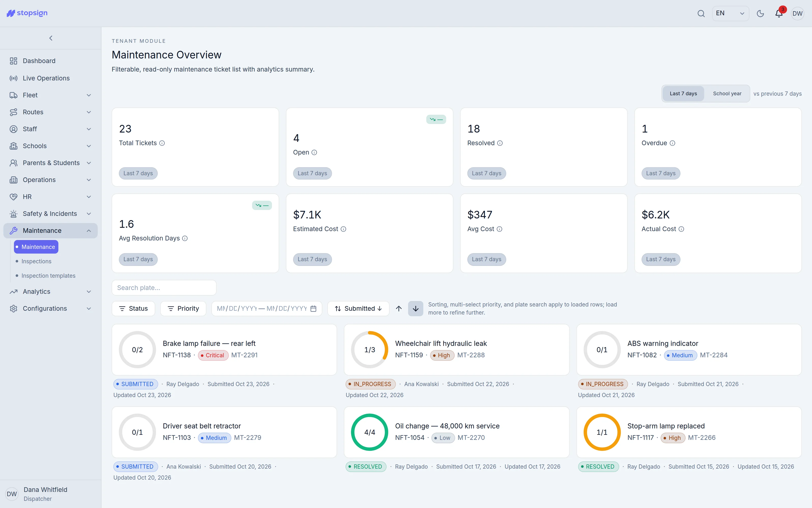The height and width of the screenshot is (508, 812).
Task: Open Inspections sub-item
Action: tap(36, 261)
